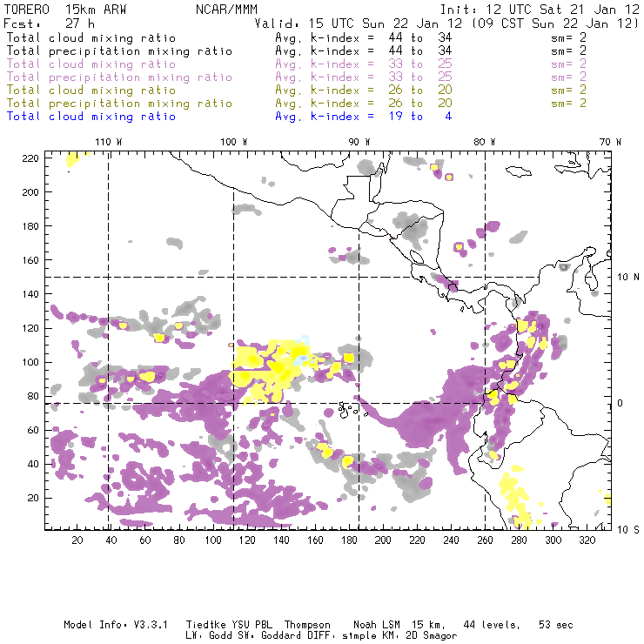Select the '0' equator latitude label
The image size is (644, 644).
pos(621,403)
